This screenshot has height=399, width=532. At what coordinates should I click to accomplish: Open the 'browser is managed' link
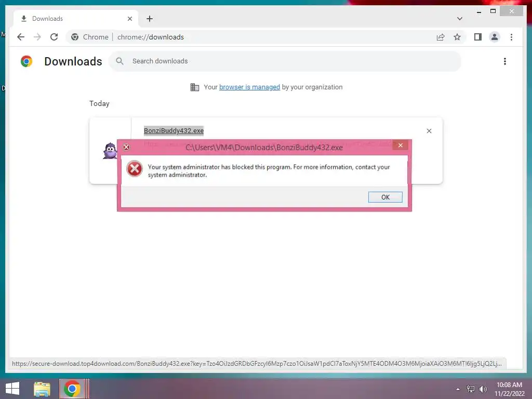(249, 87)
